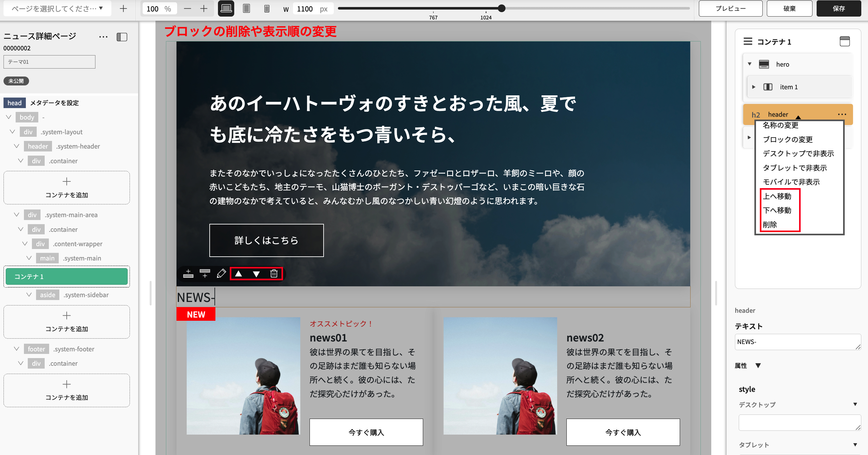This screenshot has width=868, height=455.
Task: Increase zoom with the plus icon
Action: [x=204, y=9]
